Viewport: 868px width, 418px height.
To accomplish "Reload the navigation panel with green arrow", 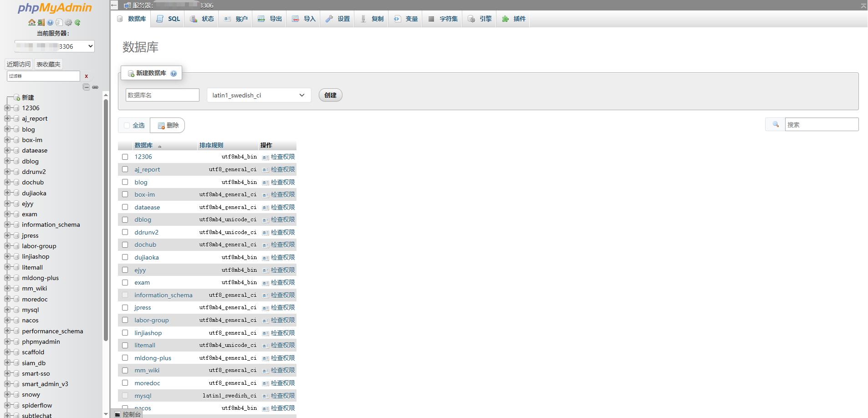I will coord(77,22).
